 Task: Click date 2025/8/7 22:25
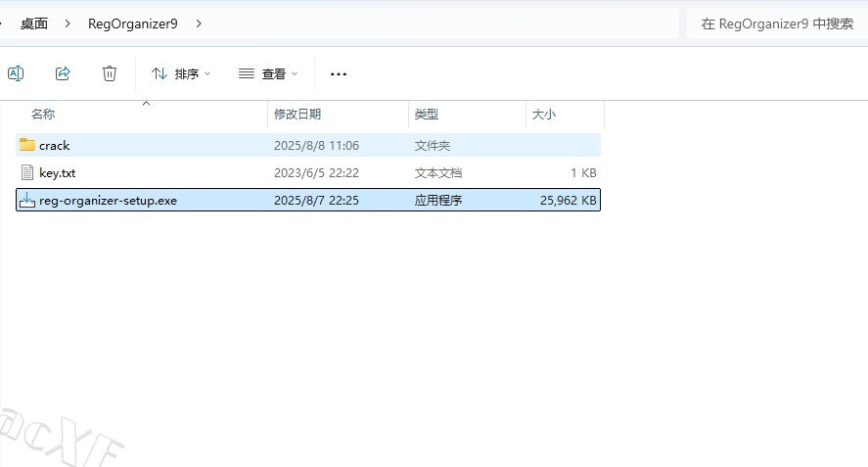coord(317,201)
